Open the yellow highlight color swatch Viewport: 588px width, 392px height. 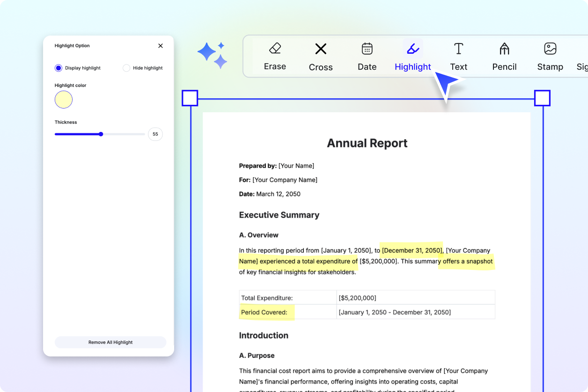tap(64, 100)
